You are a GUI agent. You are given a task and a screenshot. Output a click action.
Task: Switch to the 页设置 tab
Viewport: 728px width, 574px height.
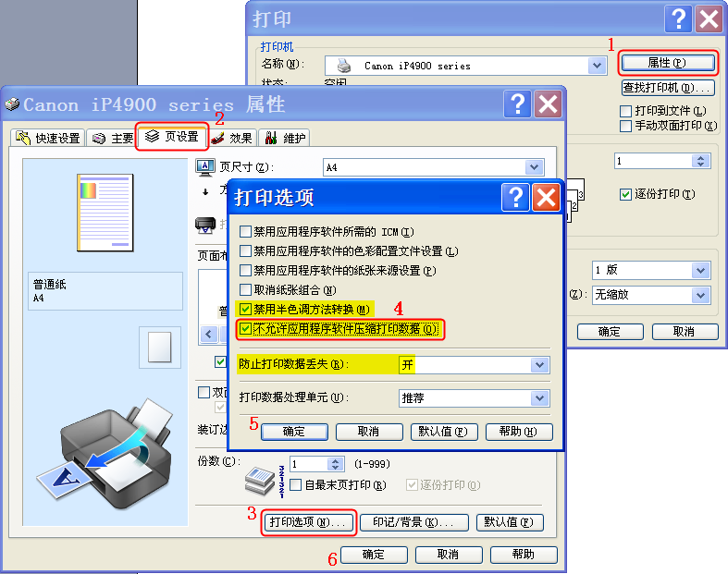tap(172, 137)
